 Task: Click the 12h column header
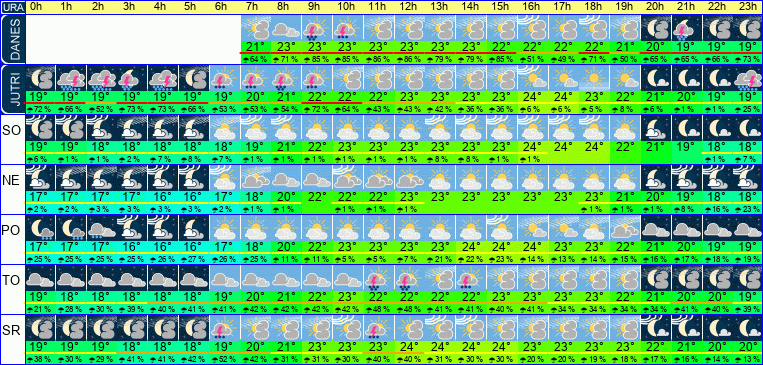(x=409, y=7)
